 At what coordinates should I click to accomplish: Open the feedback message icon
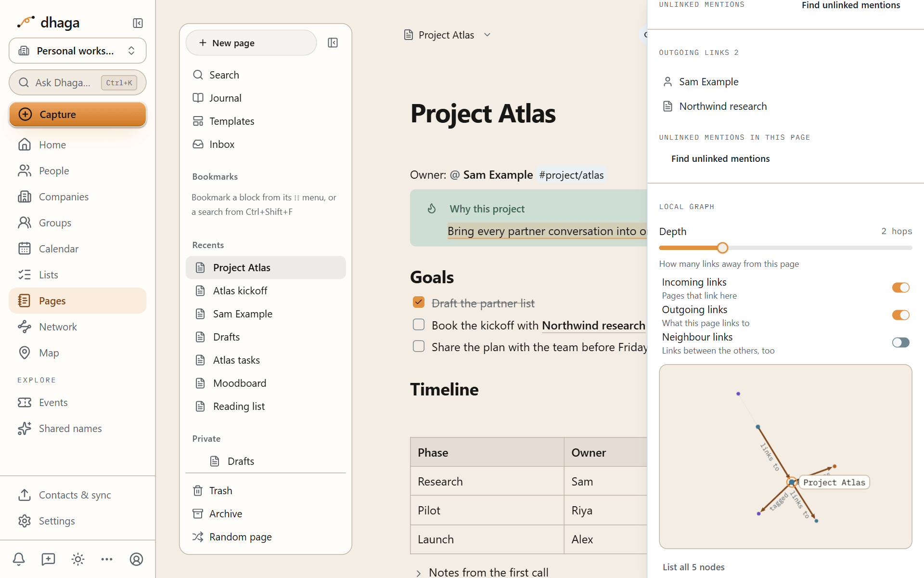tap(48, 559)
